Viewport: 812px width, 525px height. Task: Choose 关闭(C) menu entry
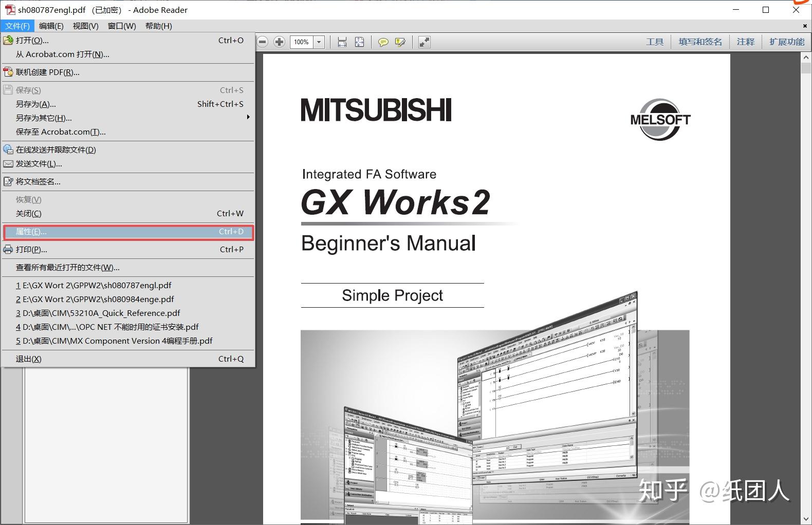coord(128,213)
